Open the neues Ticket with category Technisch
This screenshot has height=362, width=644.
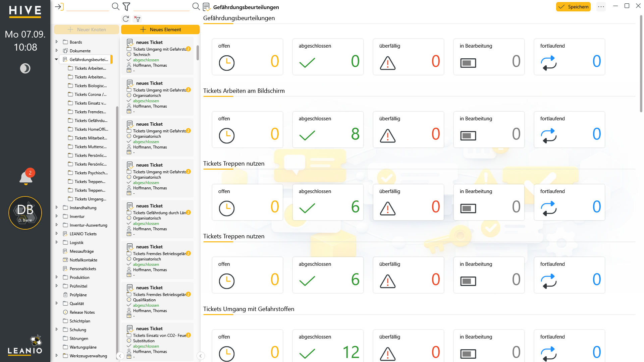pyautogui.click(x=157, y=56)
